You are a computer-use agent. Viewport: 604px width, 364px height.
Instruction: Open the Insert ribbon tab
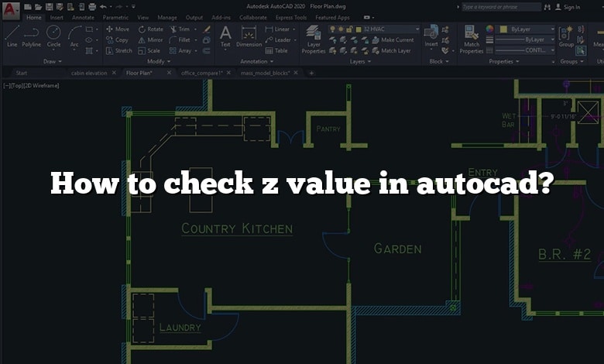pos(57,17)
